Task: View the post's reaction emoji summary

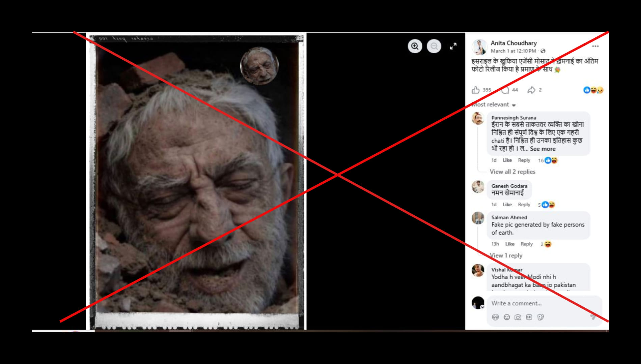Action: click(x=593, y=90)
